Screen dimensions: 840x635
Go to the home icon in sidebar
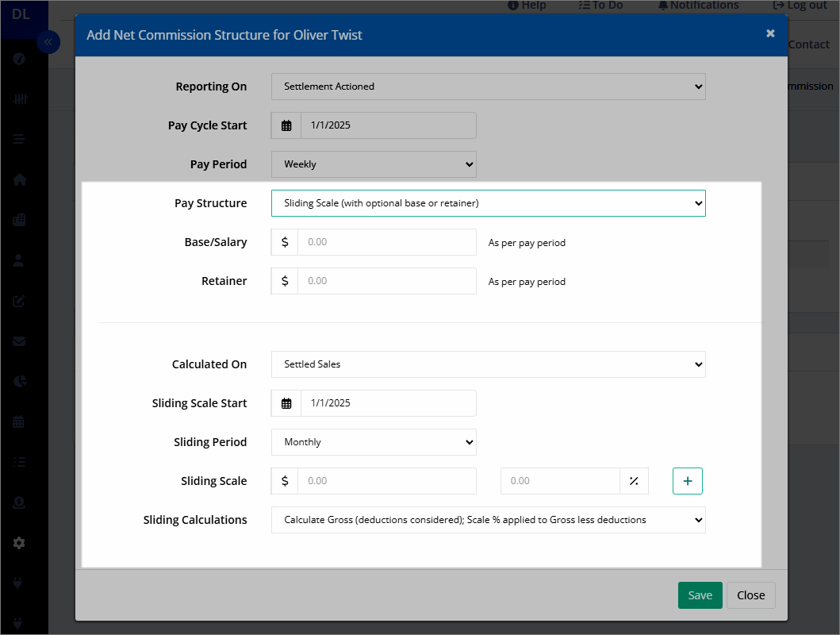19,179
